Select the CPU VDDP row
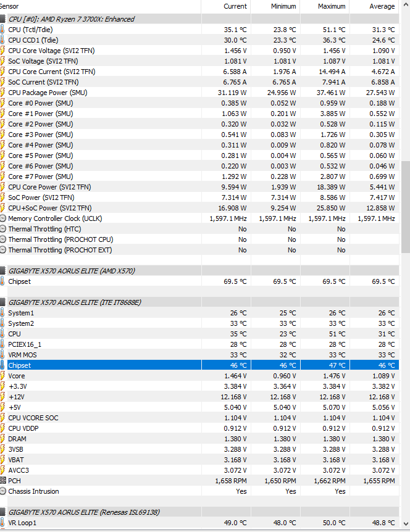 [x=199, y=428]
